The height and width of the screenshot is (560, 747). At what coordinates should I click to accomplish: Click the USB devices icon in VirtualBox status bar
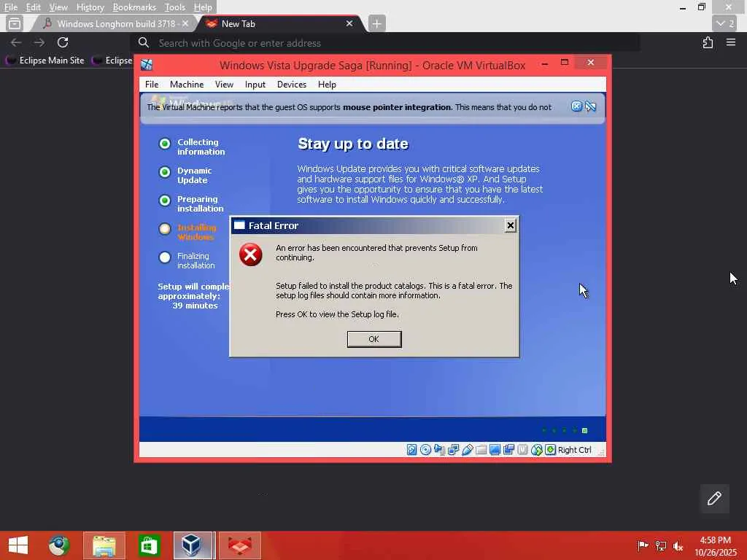pyautogui.click(x=468, y=449)
